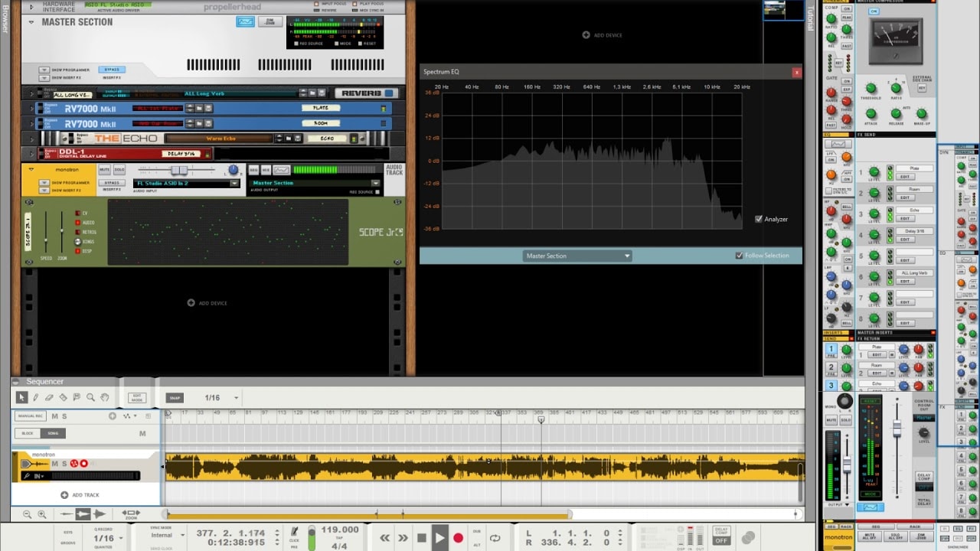Solo the monotron track with S button

[x=64, y=464]
